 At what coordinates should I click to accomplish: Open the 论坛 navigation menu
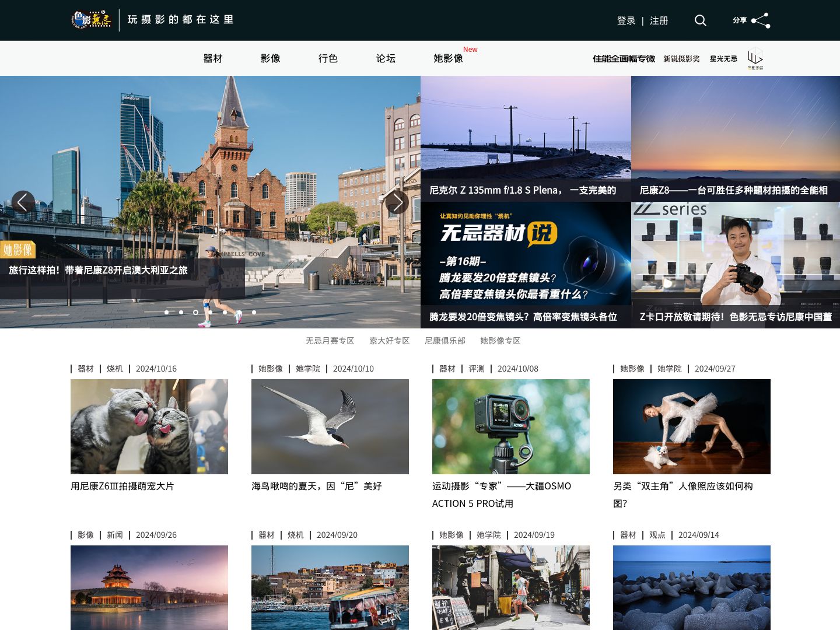[x=386, y=58]
